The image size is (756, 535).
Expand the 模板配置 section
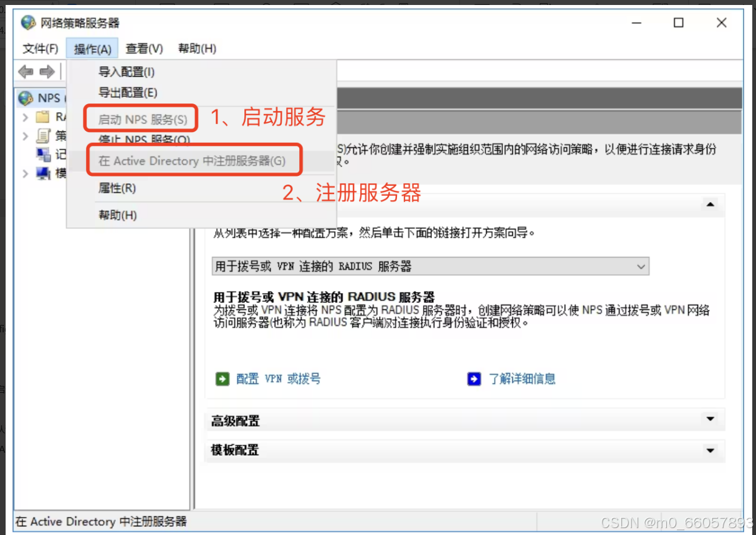pyautogui.click(x=710, y=450)
